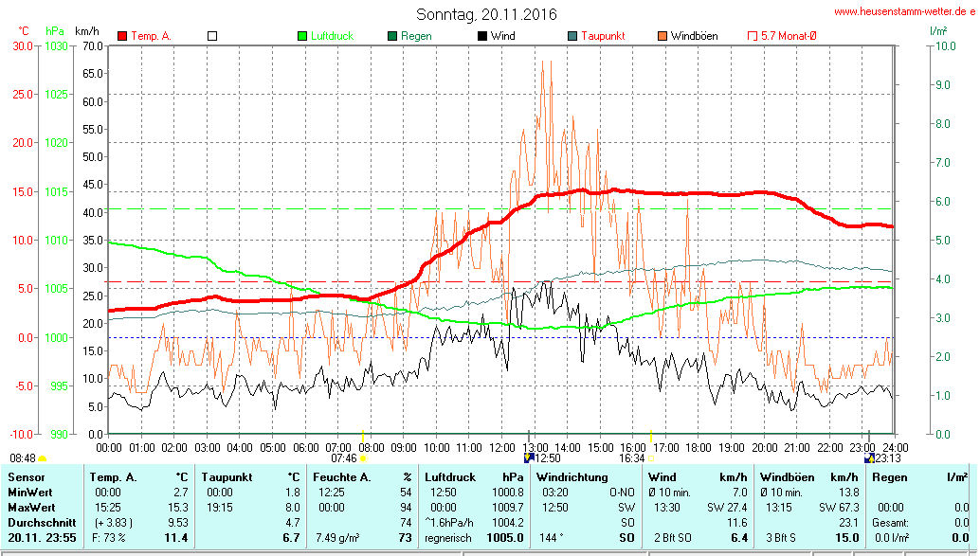This screenshot has width=980, height=556.
Task: Select the Windrichtung table column header
Action: click(572, 477)
